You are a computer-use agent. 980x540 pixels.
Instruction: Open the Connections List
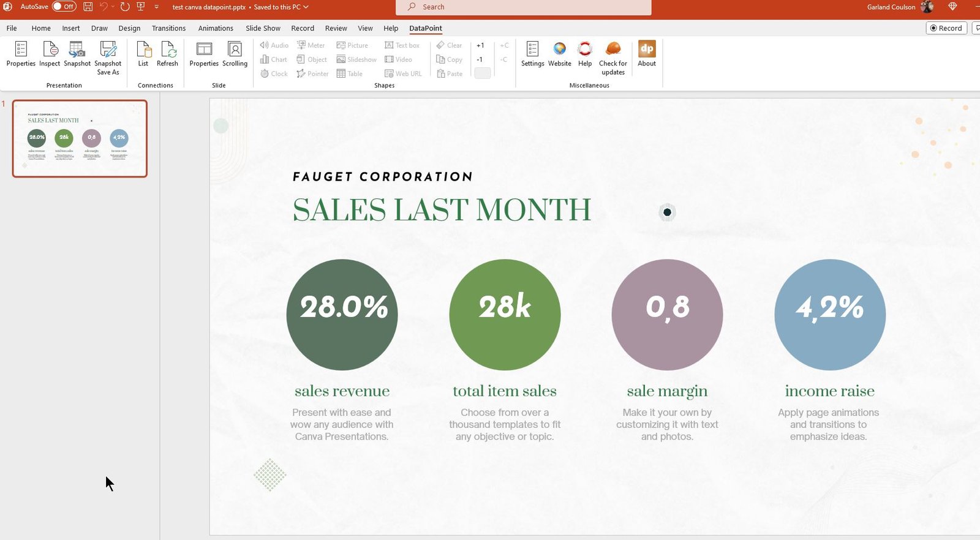(143, 54)
